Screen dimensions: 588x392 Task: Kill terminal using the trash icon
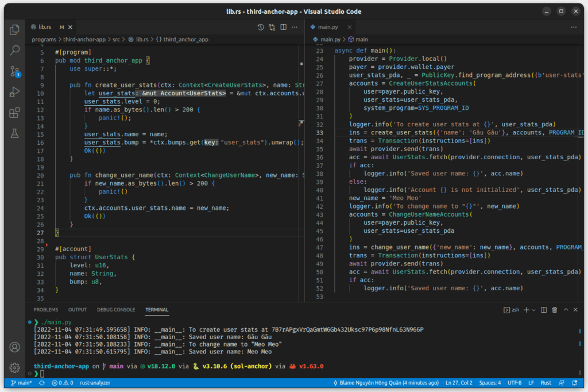(554, 310)
